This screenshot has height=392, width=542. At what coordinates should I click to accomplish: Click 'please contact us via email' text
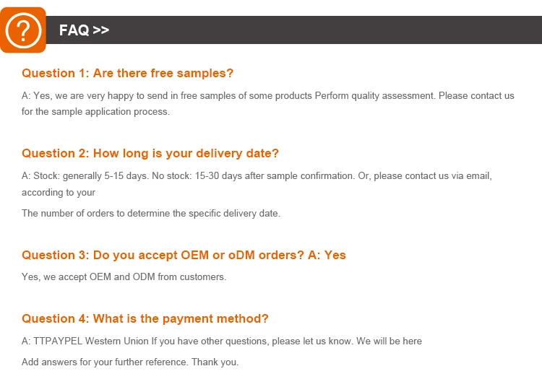click(431, 176)
